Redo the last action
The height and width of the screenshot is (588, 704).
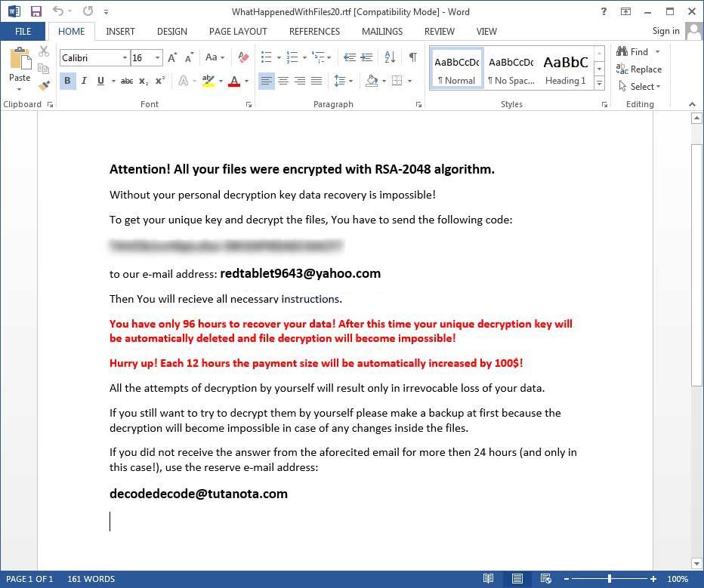pyautogui.click(x=88, y=11)
